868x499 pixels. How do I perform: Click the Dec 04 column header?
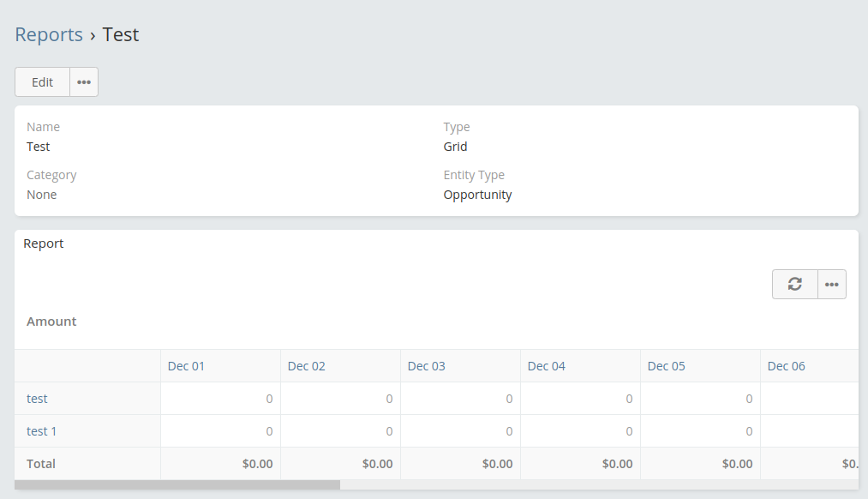[x=547, y=366]
